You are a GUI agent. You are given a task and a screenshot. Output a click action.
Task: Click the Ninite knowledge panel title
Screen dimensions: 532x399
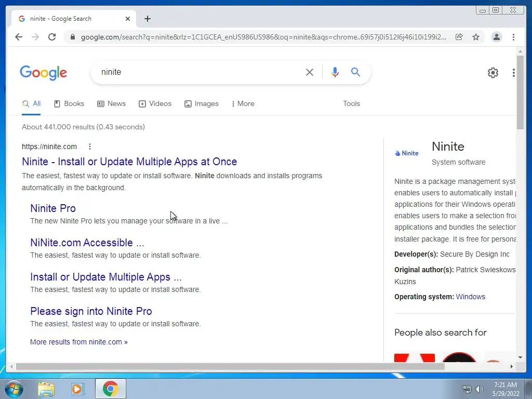pos(448,147)
